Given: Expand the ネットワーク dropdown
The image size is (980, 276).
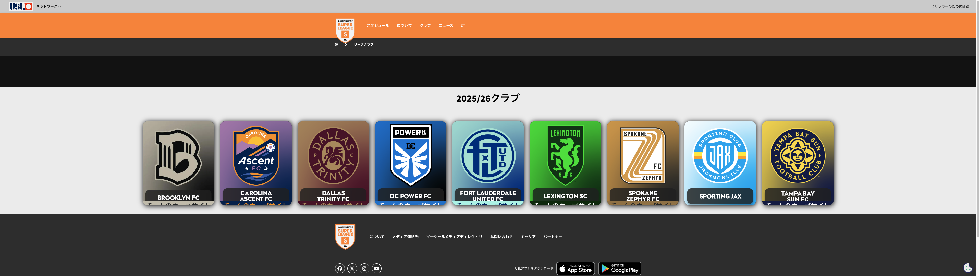Looking at the screenshot, I should [49, 6].
